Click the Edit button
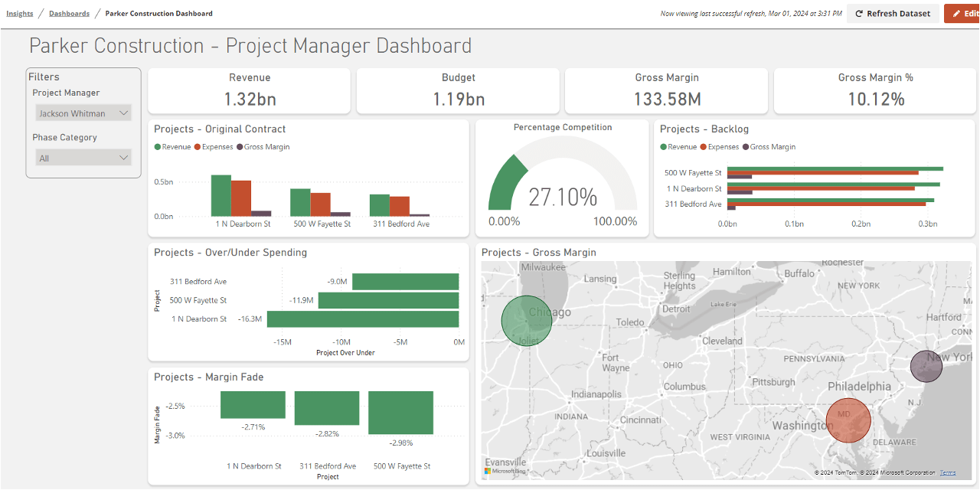Image resolution: width=980 pixels, height=490 pixels. point(966,13)
